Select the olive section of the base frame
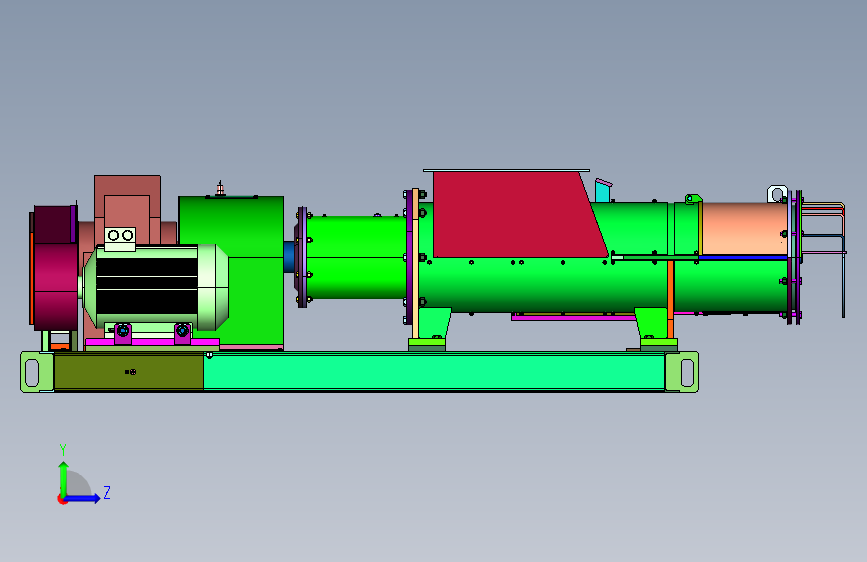 (129, 372)
